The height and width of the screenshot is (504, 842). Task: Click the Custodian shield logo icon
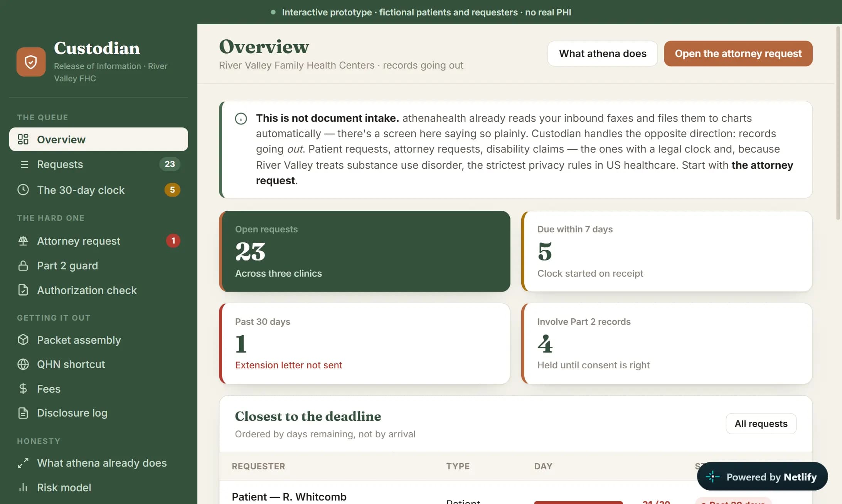click(31, 62)
